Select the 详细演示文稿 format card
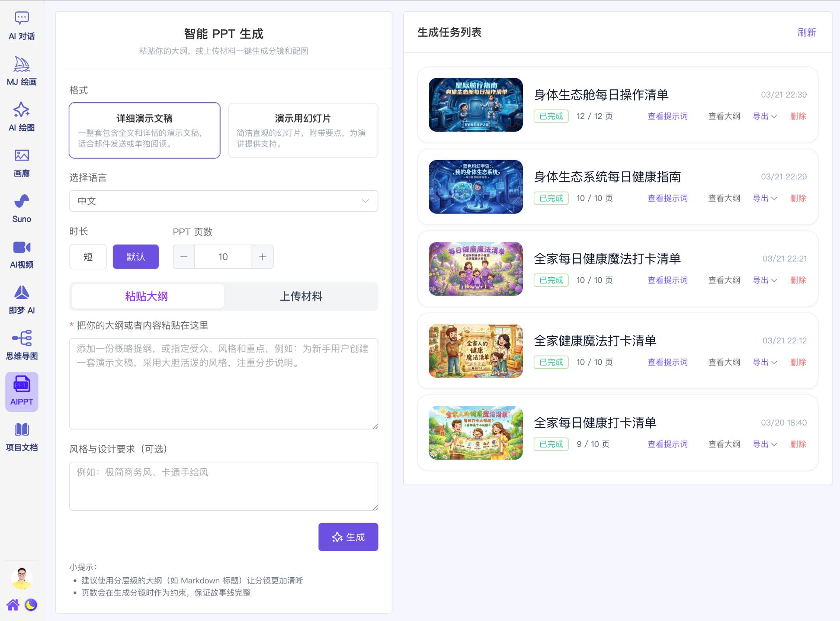 [144, 130]
